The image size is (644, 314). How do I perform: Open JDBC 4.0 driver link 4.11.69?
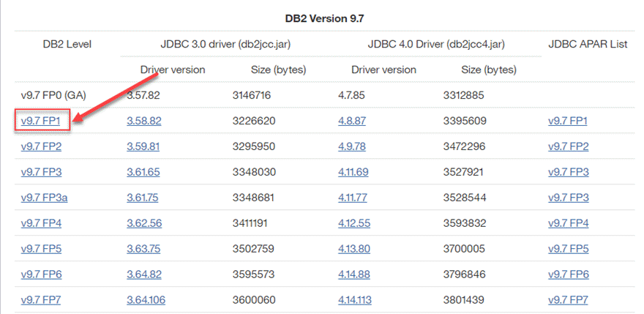(353, 172)
